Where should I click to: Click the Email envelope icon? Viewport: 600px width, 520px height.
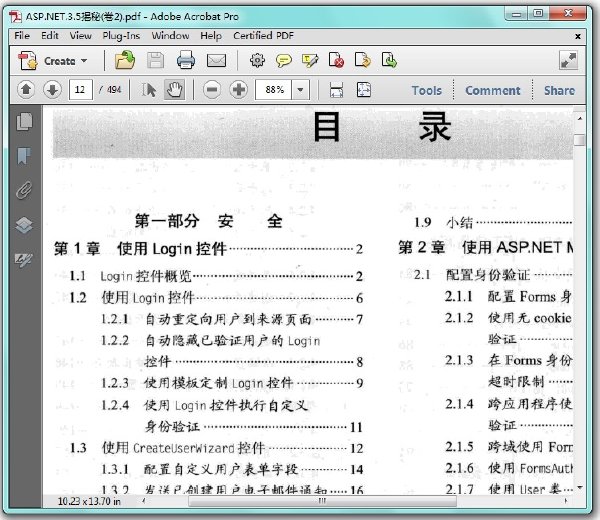(x=216, y=60)
